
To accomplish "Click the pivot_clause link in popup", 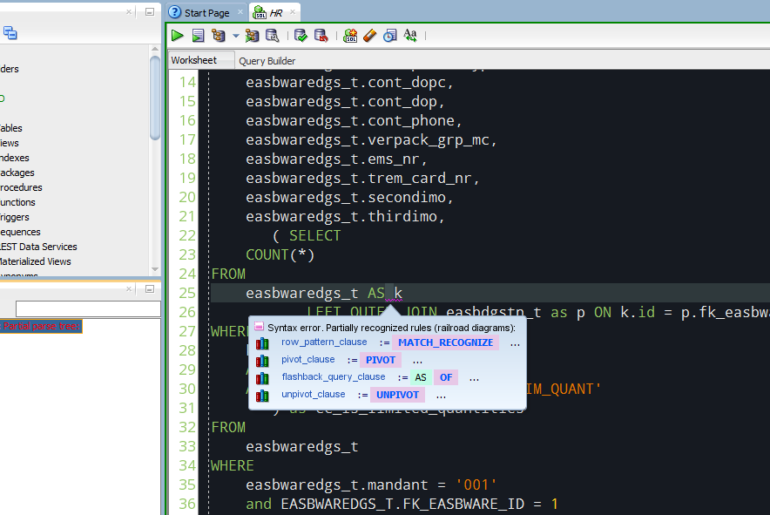I will 307,359.
